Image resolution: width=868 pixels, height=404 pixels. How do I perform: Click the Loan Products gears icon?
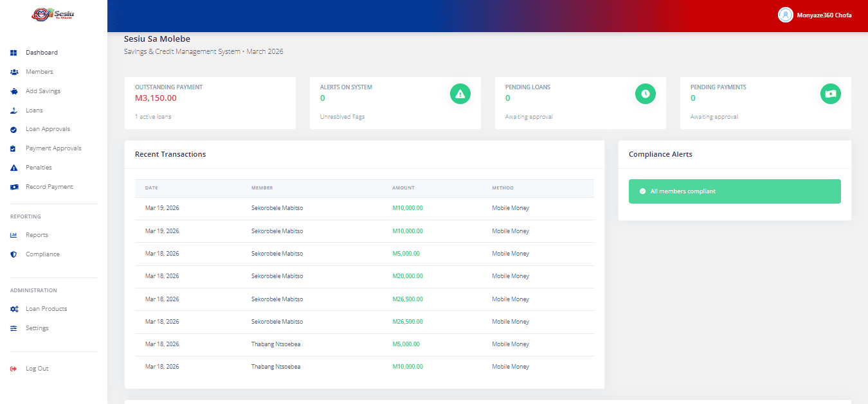(14, 309)
